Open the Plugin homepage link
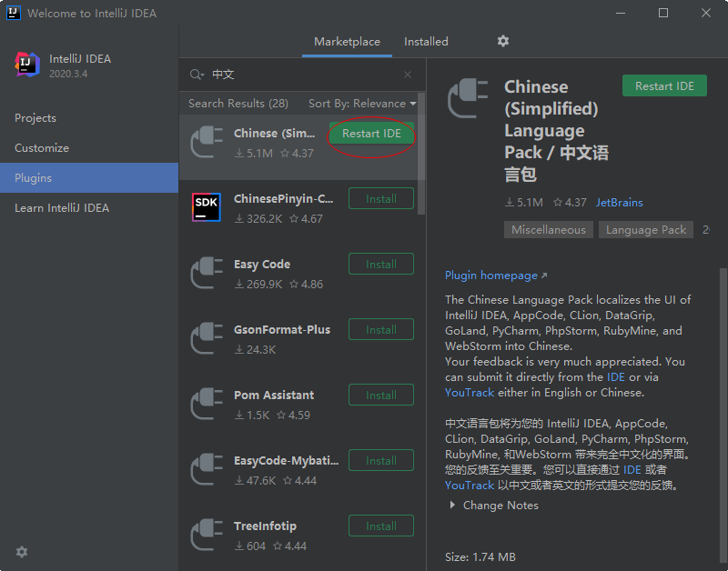The width and height of the screenshot is (728, 571). (x=496, y=275)
